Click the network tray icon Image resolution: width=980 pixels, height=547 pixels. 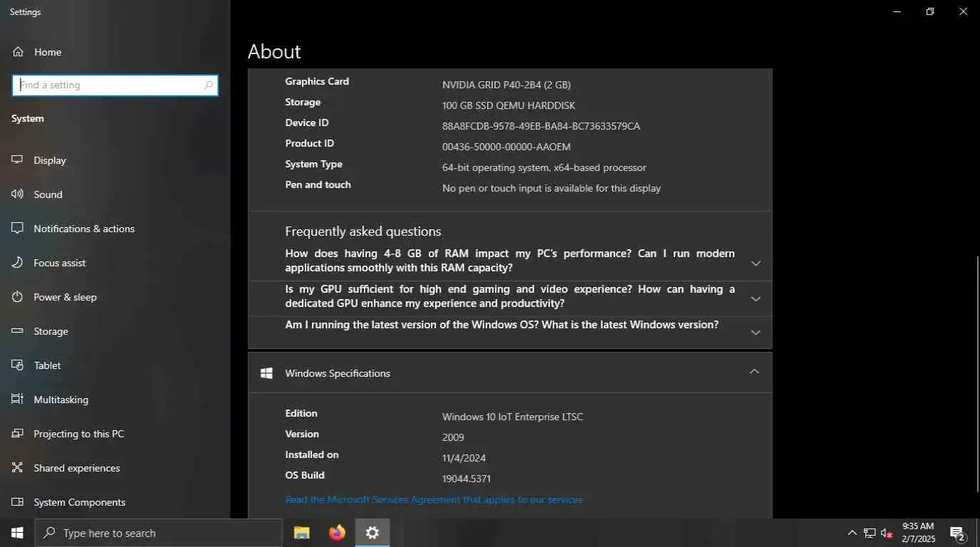point(870,533)
